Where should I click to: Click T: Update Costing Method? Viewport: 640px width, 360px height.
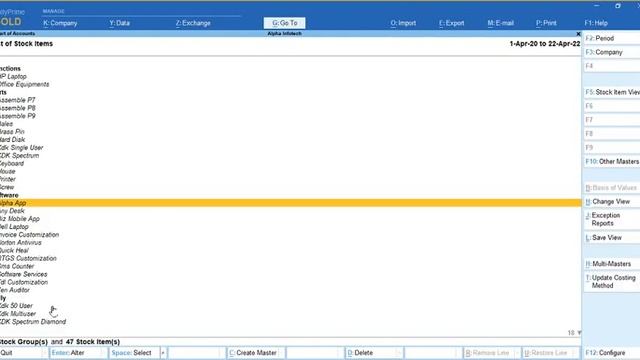[x=612, y=282]
